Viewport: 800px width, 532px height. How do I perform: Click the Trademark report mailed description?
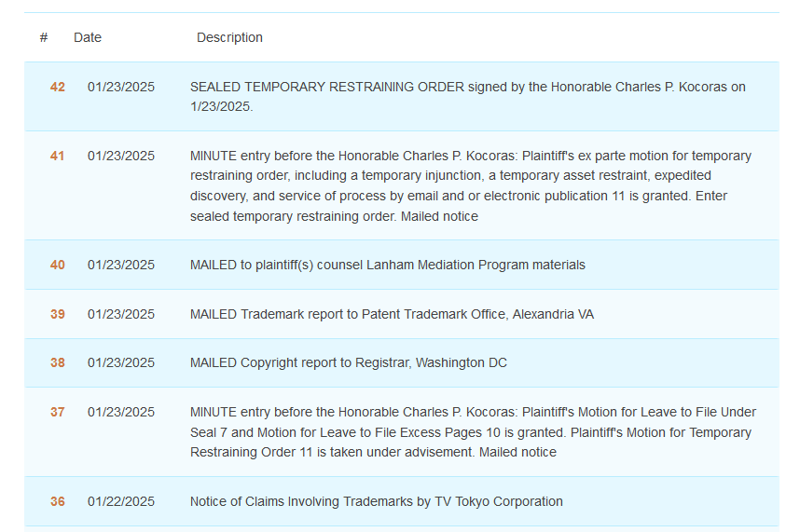(x=391, y=314)
